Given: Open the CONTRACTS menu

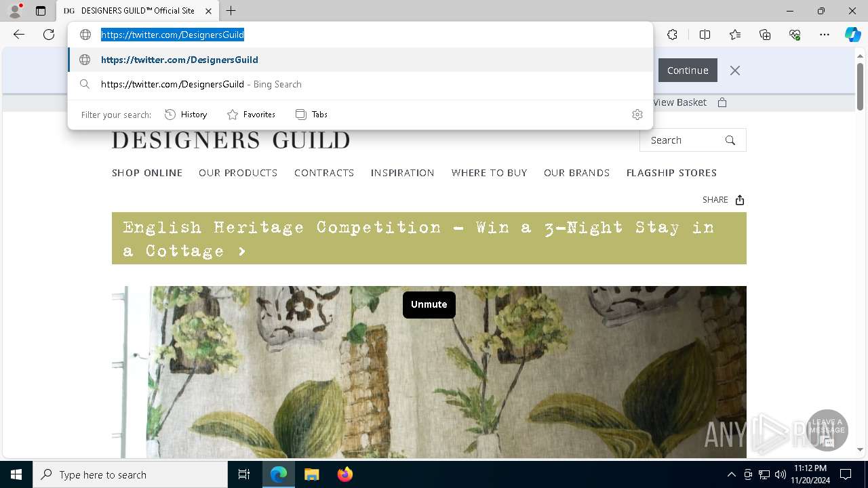Looking at the screenshot, I should coord(324,173).
